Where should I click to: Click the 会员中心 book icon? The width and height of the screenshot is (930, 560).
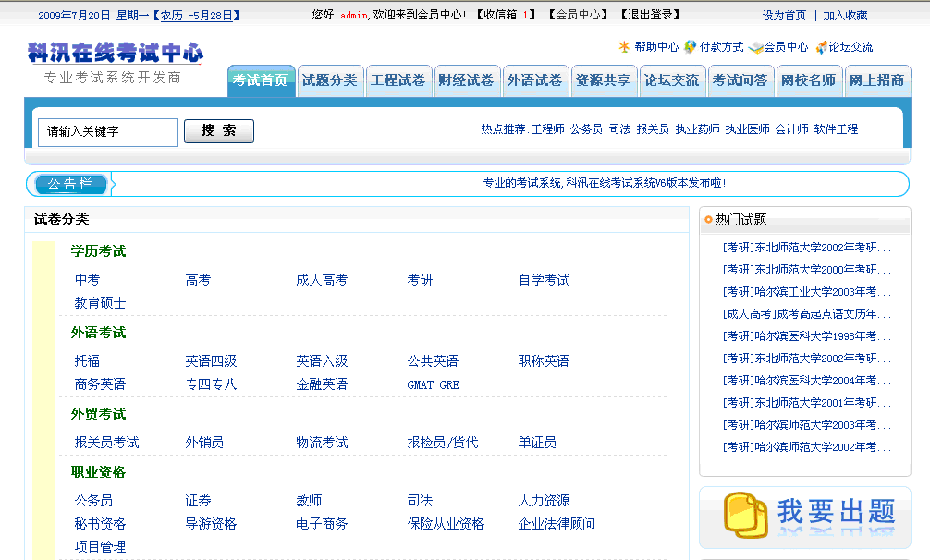pyautogui.click(x=755, y=47)
